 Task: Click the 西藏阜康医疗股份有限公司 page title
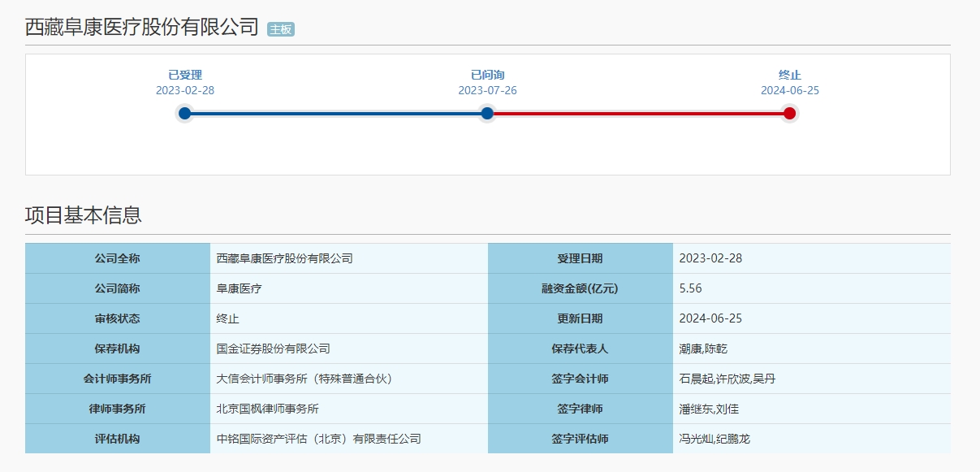(x=142, y=28)
